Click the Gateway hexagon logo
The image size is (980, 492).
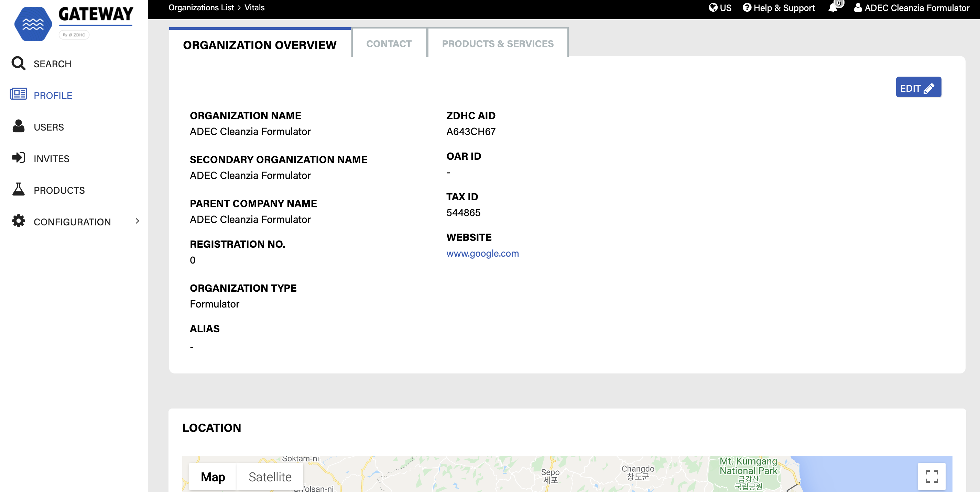[x=33, y=24]
